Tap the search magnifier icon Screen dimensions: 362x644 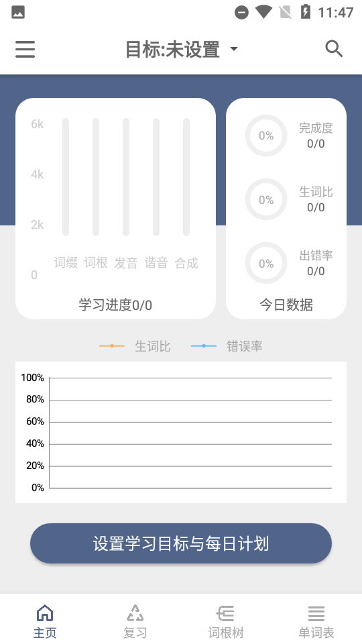[x=334, y=49]
